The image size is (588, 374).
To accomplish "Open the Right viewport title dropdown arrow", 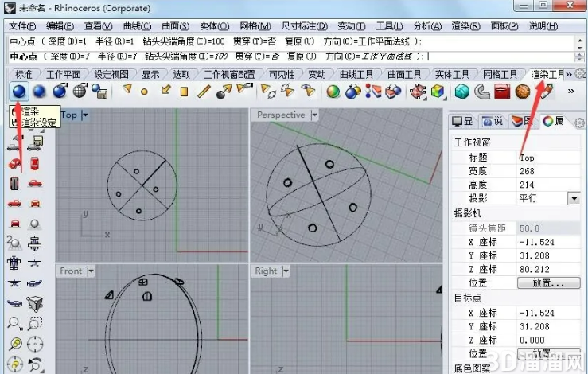I will (x=286, y=271).
